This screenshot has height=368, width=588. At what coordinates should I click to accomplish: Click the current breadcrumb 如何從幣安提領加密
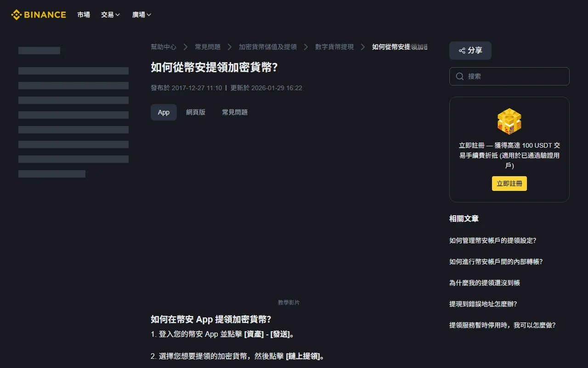click(400, 47)
